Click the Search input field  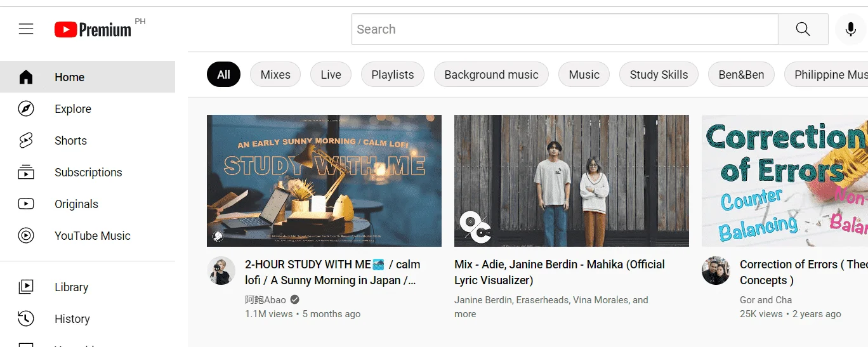click(x=565, y=29)
